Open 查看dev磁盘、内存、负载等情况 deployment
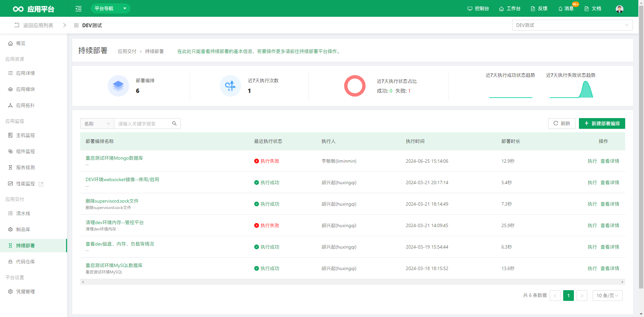Screen dimensions: 644x317 pos(120,244)
